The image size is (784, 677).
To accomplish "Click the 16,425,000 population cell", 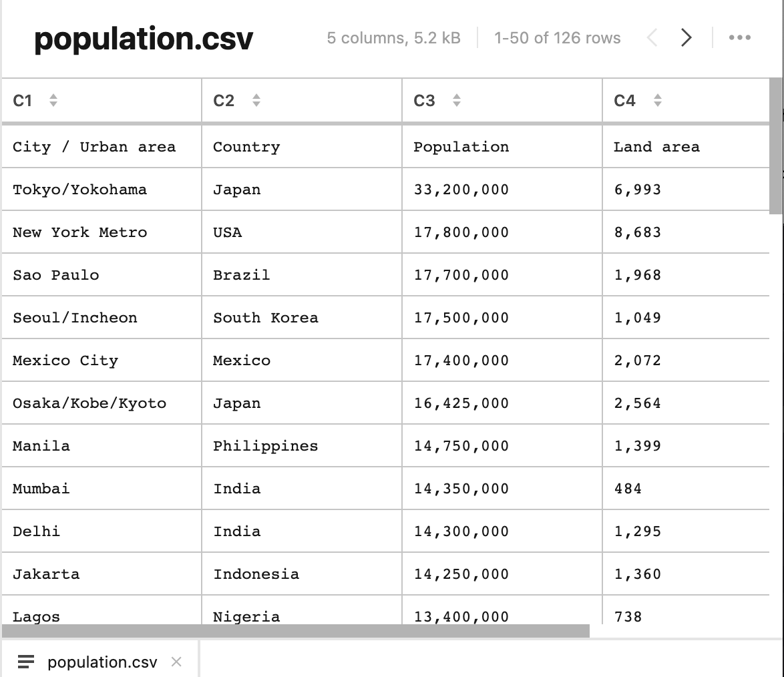I will 461,403.
